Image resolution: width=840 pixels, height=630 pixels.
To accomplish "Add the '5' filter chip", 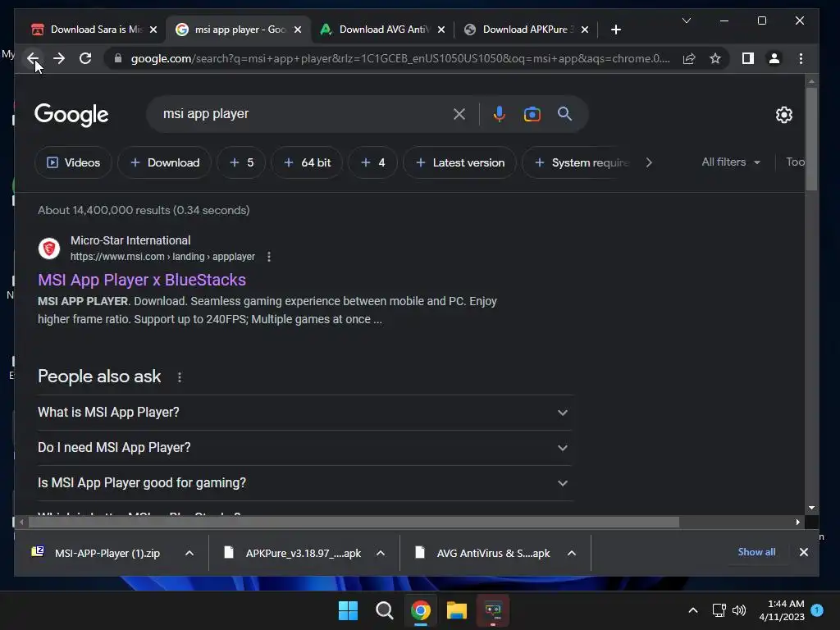I will pos(241,162).
